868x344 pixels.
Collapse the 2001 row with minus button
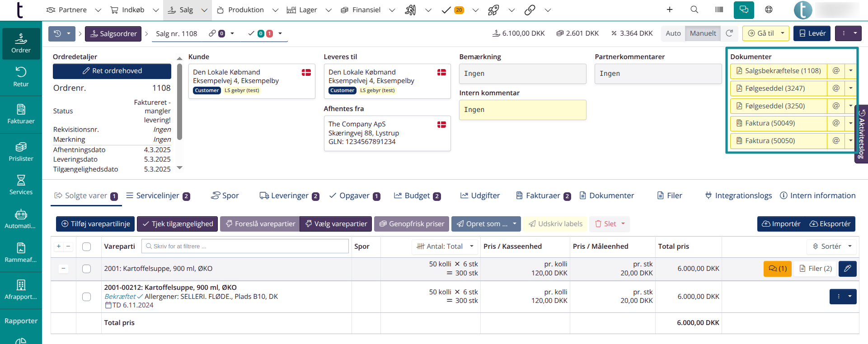(63, 269)
